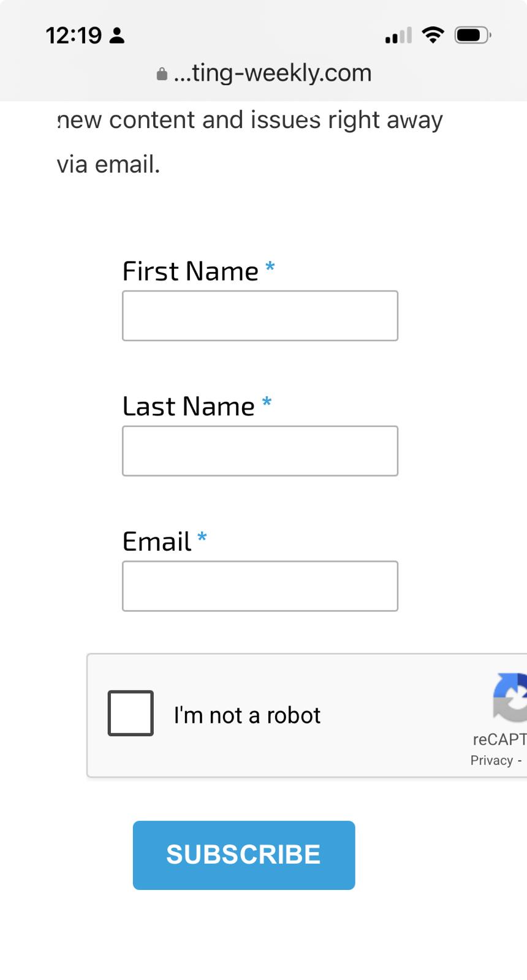Click the Last Name field label
The width and height of the screenshot is (527, 980).
tap(189, 407)
